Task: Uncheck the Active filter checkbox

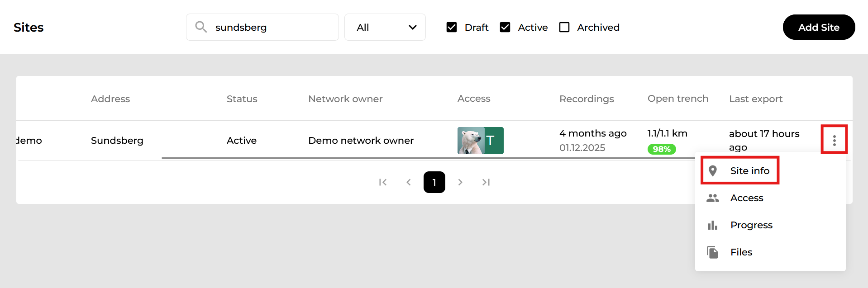Action: pyautogui.click(x=505, y=28)
